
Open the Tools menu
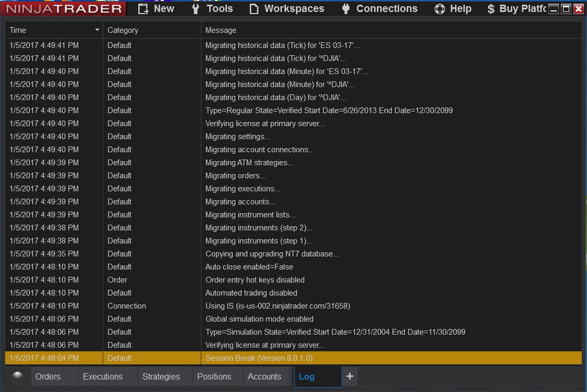point(213,9)
